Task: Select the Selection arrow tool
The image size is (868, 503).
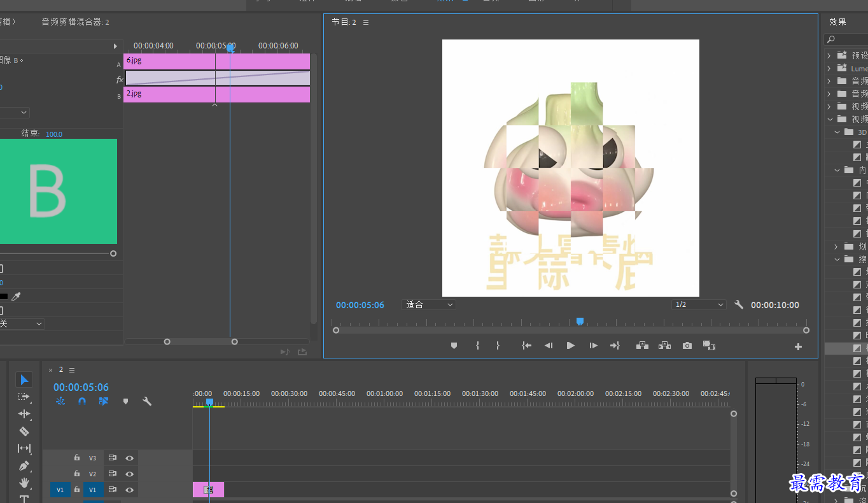Action: pos(24,380)
